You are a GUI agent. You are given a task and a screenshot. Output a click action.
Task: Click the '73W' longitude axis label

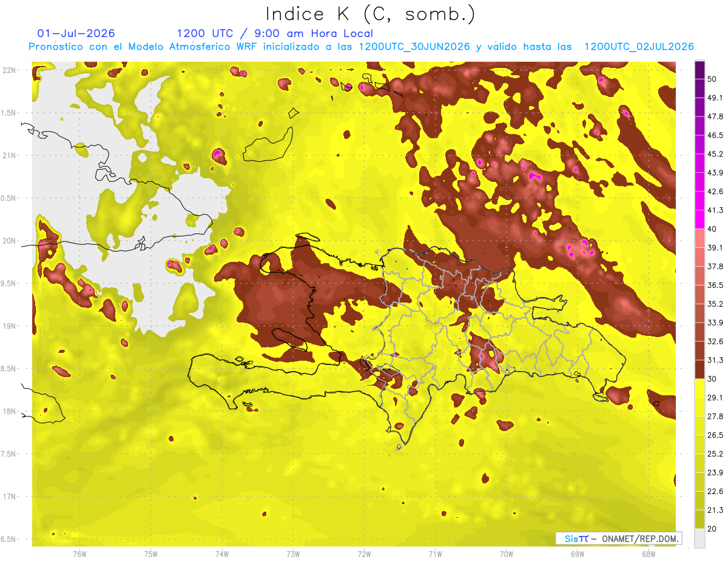click(293, 554)
